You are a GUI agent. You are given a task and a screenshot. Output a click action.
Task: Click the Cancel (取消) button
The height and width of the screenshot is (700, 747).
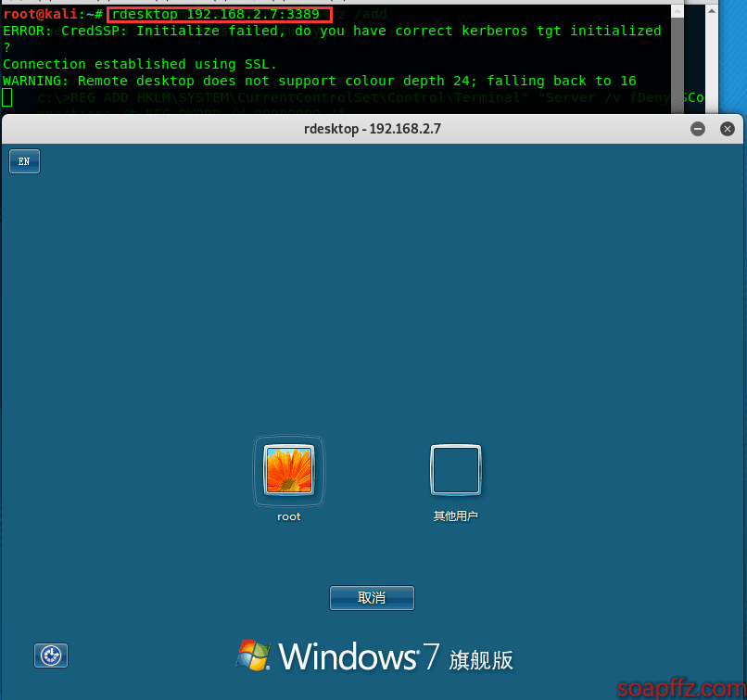[372, 597]
